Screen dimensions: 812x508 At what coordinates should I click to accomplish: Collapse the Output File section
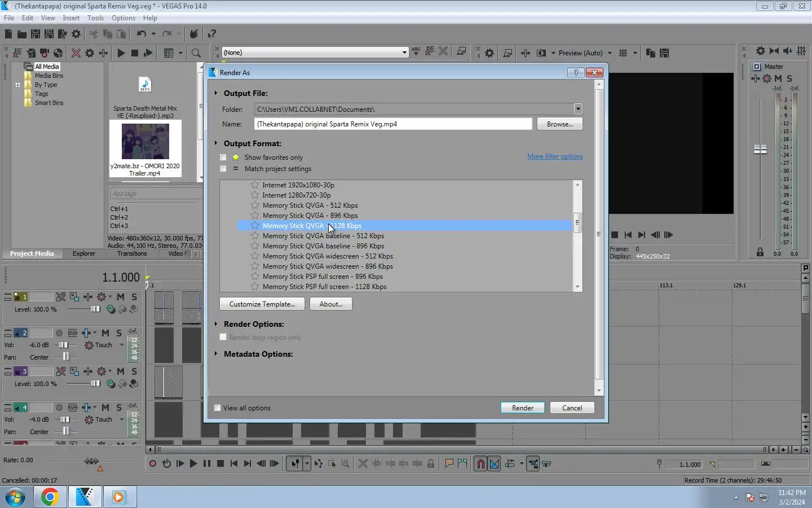pos(216,93)
